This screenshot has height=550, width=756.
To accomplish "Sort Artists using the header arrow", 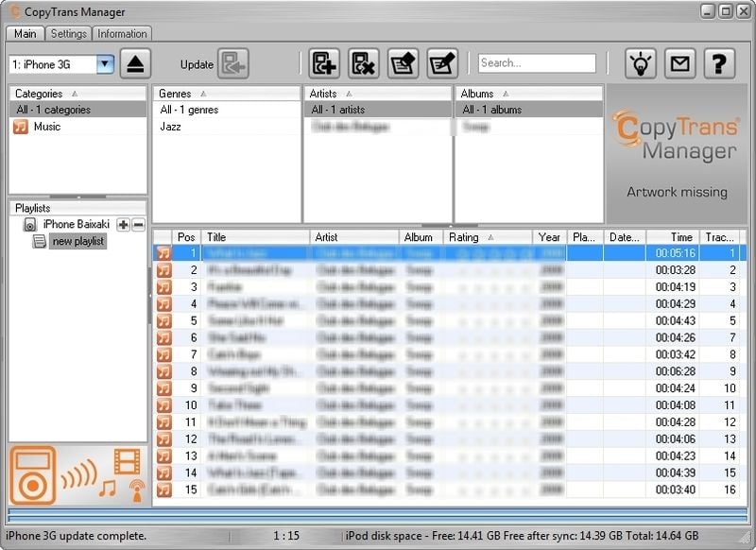I will click(x=349, y=94).
